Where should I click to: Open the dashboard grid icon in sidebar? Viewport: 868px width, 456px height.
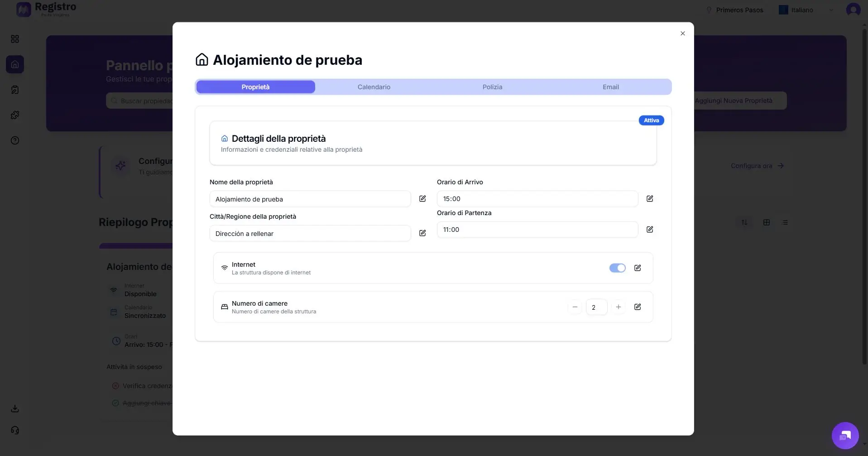[15, 39]
